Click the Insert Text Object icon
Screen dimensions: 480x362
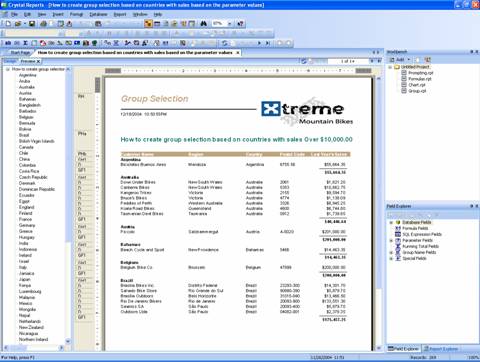point(8,43)
